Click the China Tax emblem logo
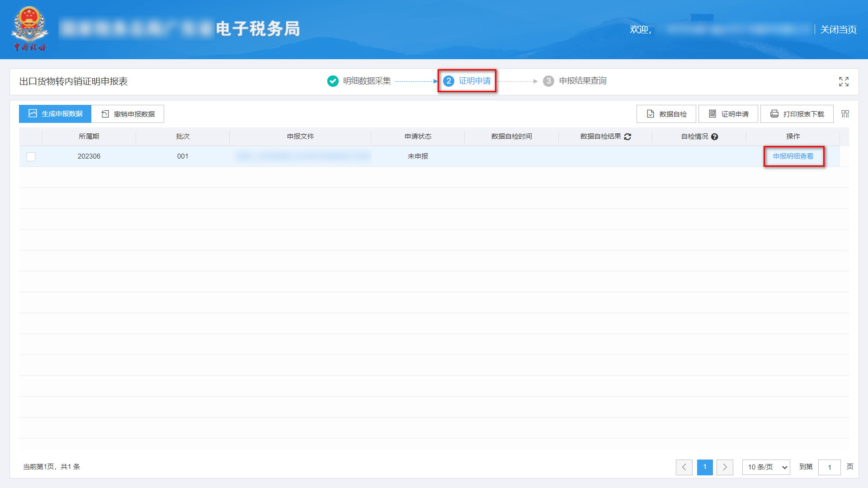 pos(30,26)
